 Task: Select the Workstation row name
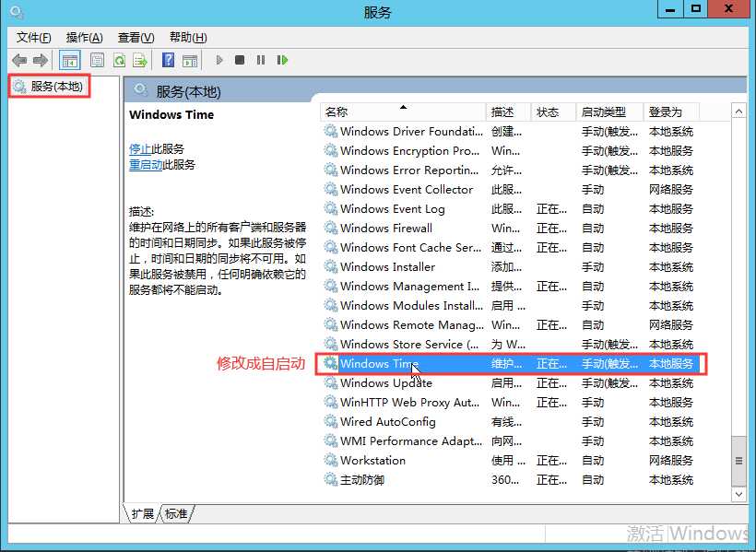pos(372,460)
